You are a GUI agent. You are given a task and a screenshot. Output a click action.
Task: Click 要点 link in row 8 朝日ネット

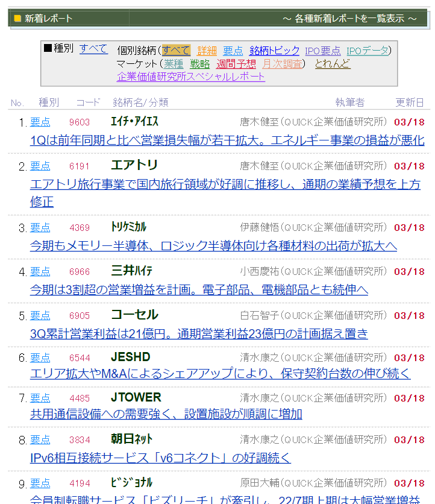pyautogui.click(x=40, y=439)
